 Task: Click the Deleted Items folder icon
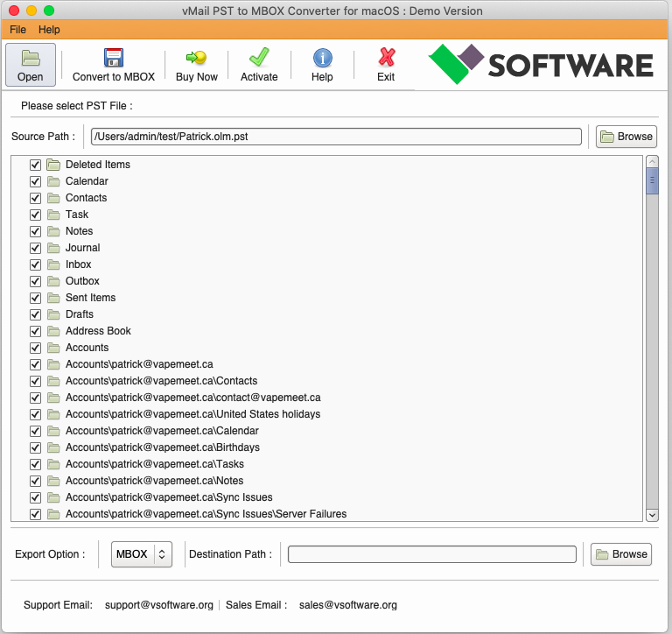click(x=53, y=165)
